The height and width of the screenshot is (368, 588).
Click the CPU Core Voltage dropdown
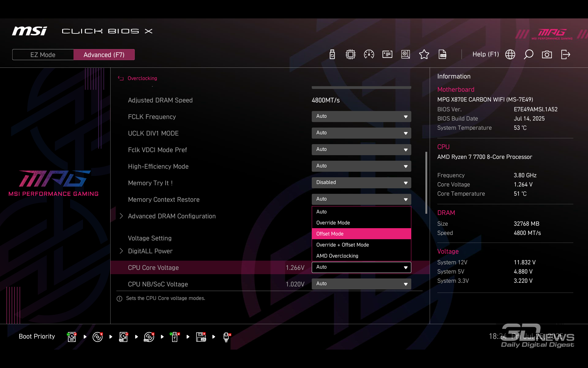361,267
